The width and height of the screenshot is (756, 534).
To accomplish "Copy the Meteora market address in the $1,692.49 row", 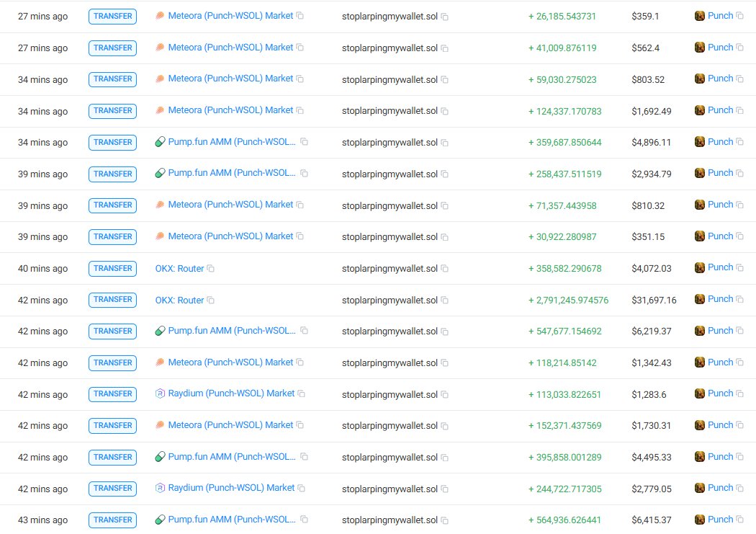I will click(x=300, y=110).
